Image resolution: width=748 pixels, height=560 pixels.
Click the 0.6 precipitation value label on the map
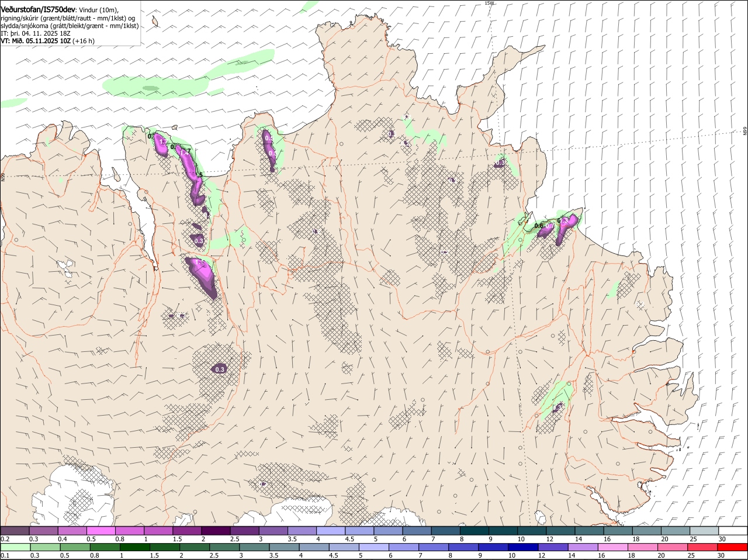539,226
